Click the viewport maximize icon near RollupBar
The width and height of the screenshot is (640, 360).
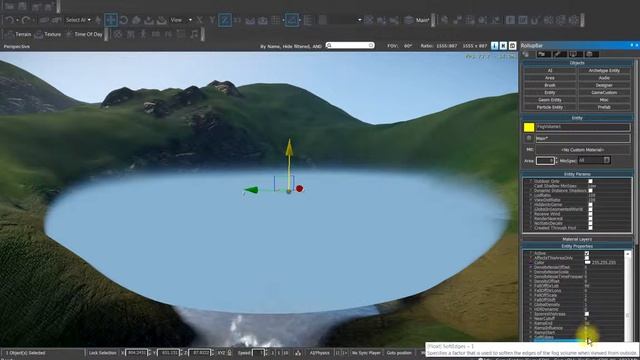[x=512, y=46]
